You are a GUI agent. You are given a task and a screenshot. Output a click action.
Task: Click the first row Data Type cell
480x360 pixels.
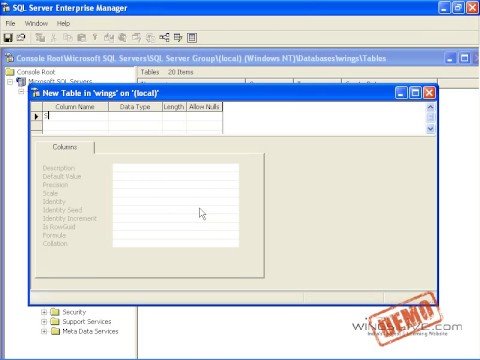[135, 116]
